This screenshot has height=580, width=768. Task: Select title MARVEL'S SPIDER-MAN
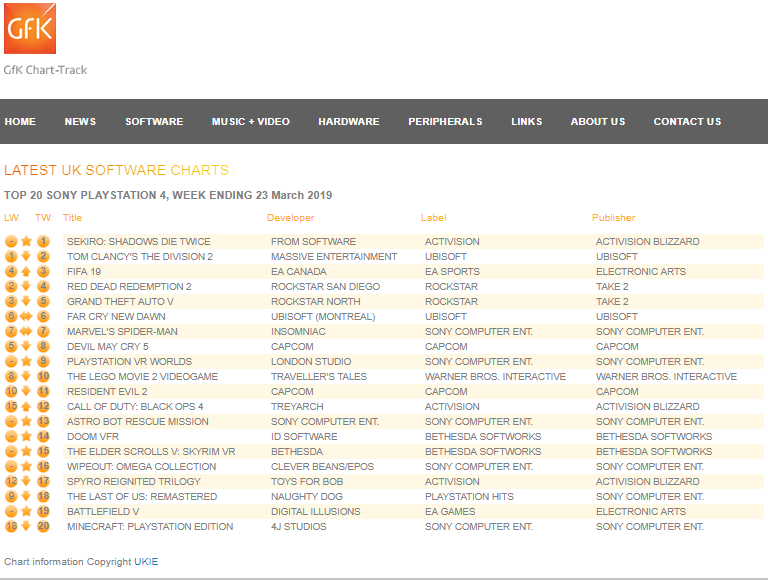(x=122, y=332)
